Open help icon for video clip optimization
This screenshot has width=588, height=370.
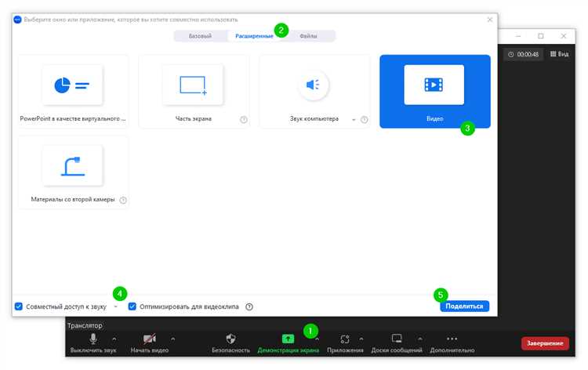(249, 307)
